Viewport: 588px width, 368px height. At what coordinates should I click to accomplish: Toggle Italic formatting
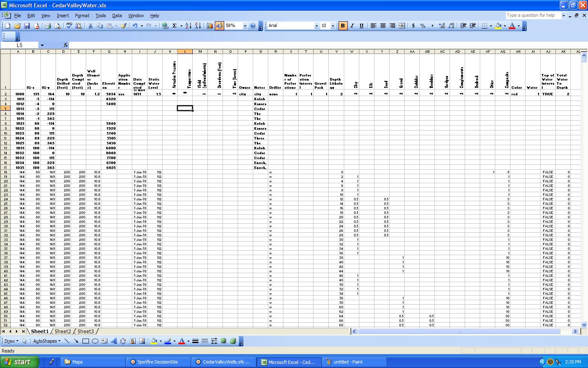352,26
